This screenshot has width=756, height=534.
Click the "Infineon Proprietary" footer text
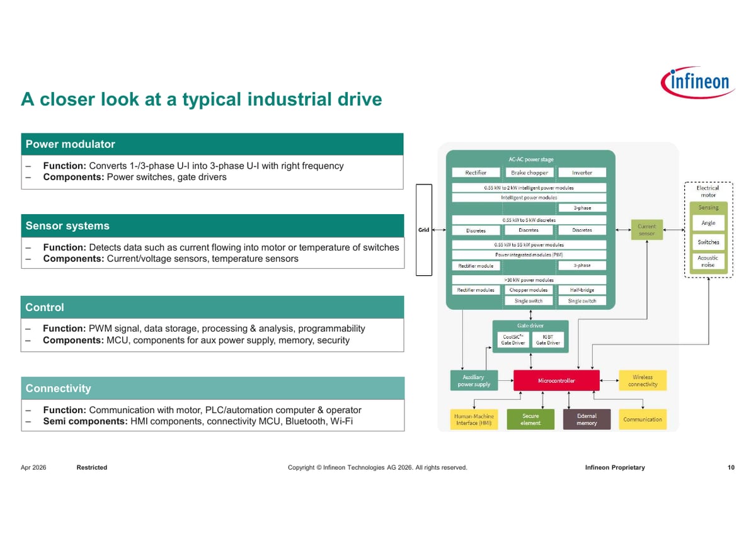615,468
